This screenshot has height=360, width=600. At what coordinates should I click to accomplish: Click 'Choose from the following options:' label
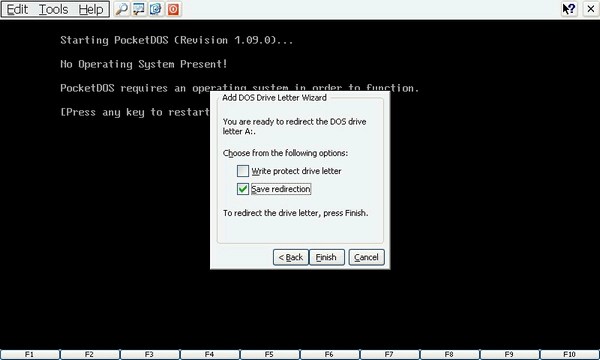point(285,153)
